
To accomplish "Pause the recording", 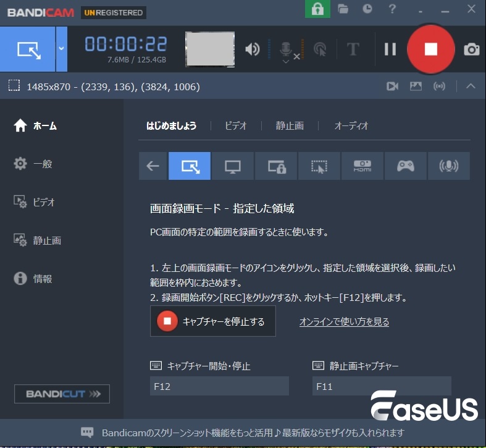I will (x=390, y=49).
